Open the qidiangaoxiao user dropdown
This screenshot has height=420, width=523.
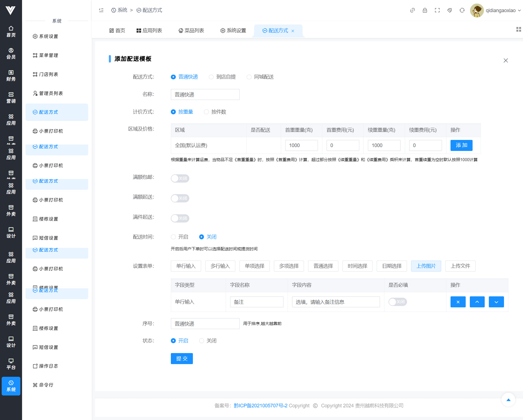click(500, 10)
